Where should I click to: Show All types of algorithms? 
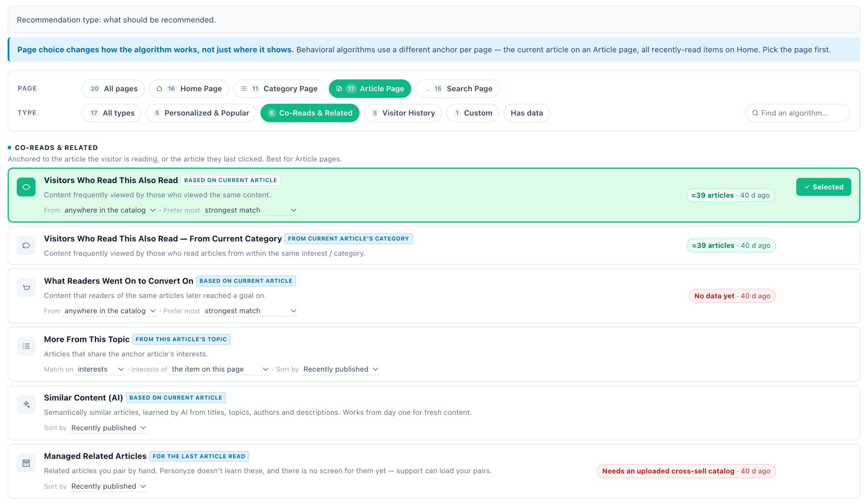(112, 113)
